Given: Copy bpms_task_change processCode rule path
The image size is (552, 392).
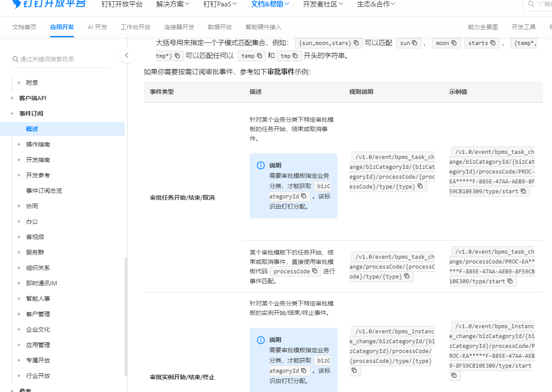Looking at the screenshot, I should point(407,276).
